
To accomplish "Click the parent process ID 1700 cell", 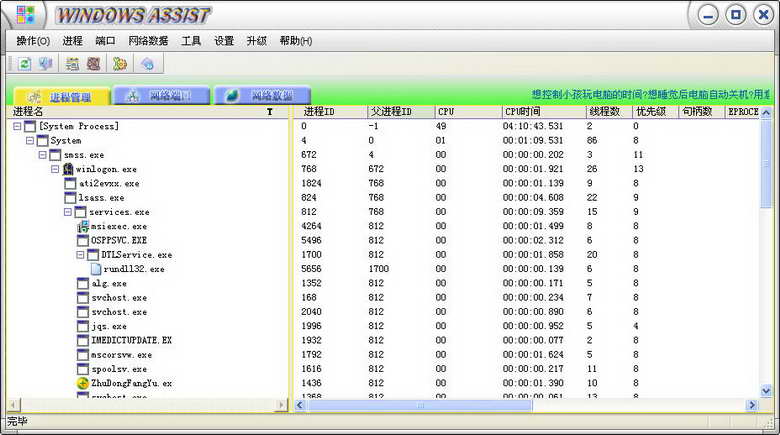I will (379, 269).
